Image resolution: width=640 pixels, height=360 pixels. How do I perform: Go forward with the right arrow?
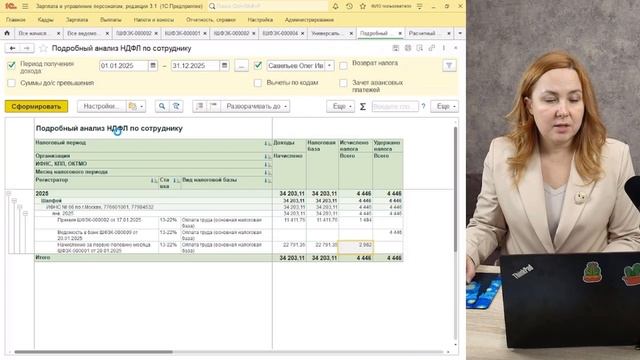27,48
